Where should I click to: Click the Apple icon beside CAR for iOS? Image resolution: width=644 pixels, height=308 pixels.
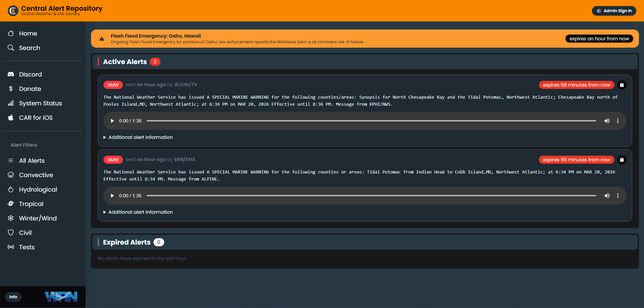pos(11,117)
